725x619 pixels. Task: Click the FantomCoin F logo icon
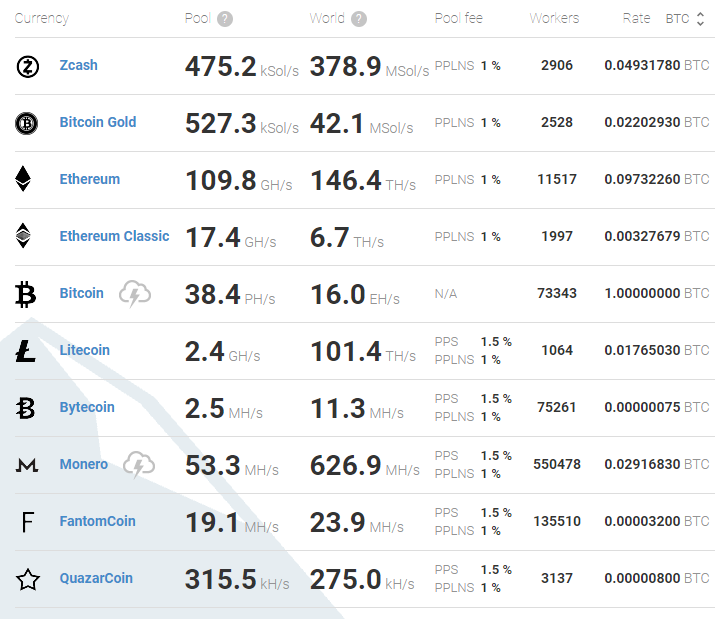click(28, 522)
